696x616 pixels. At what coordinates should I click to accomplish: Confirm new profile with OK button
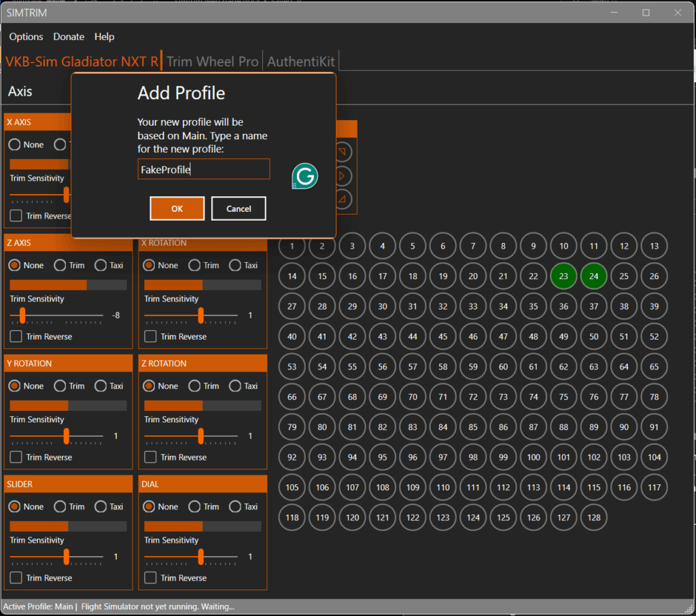(177, 208)
